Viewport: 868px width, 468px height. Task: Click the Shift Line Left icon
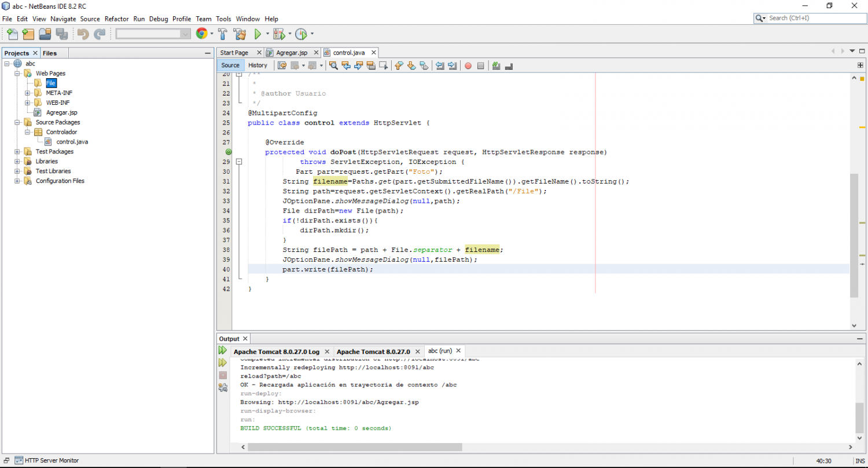click(x=440, y=65)
